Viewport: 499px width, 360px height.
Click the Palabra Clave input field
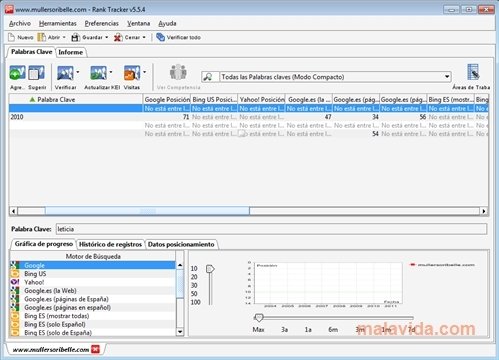pos(271,229)
